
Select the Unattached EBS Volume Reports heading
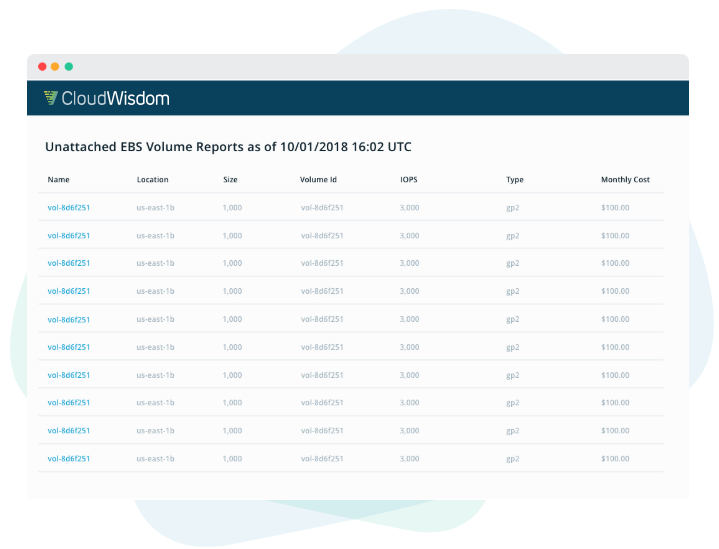click(x=228, y=147)
